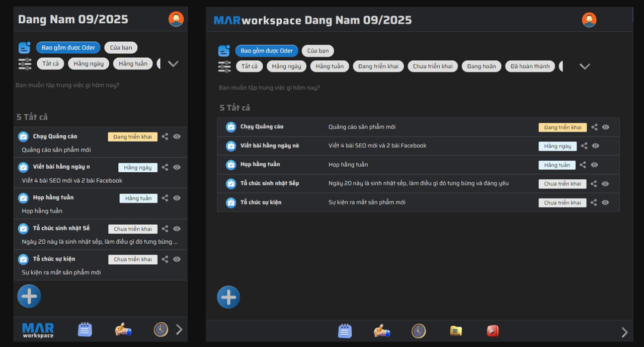Click the notepad icon in desktop bottom bar
Viewport: 644px width, 347px height.
[345, 331]
